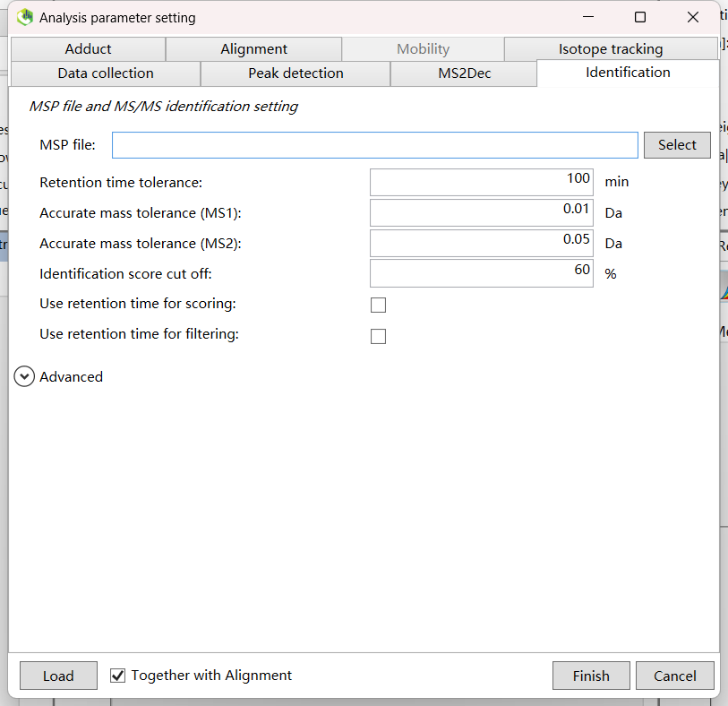This screenshot has width=728, height=706.
Task: Edit Identification score cut off field
Action: tap(482, 273)
